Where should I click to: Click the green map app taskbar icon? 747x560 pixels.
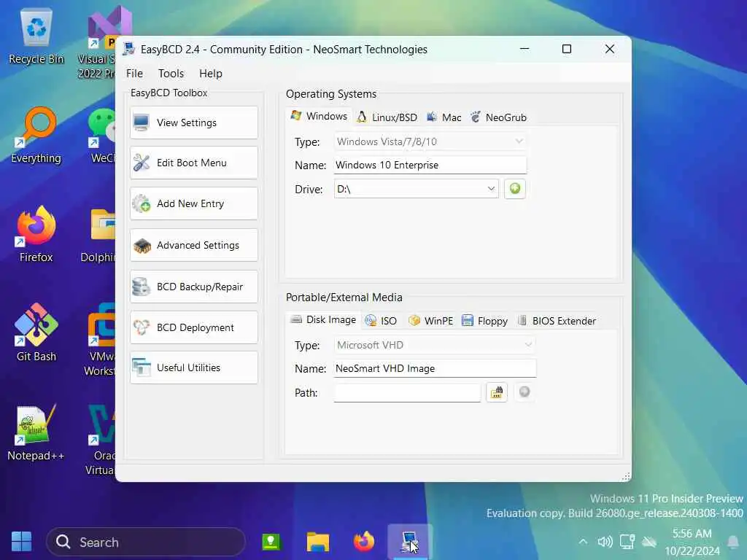[271, 542]
